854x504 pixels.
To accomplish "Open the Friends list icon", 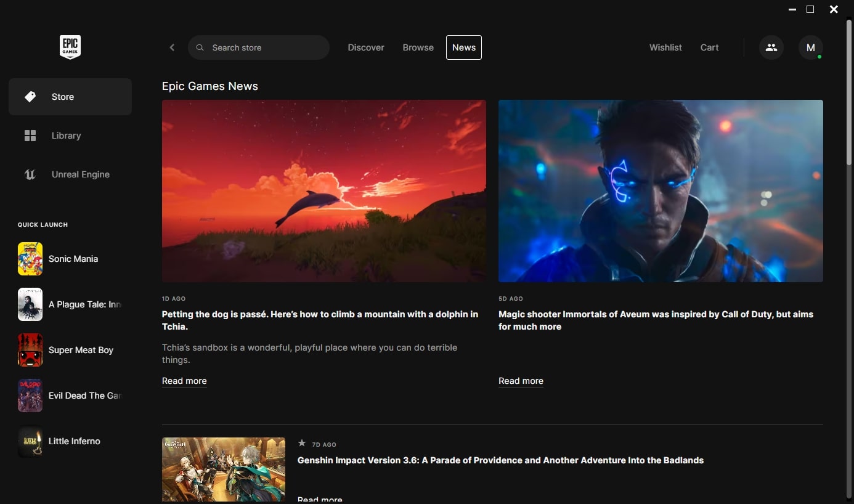I will pyautogui.click(x=771, y=47).
